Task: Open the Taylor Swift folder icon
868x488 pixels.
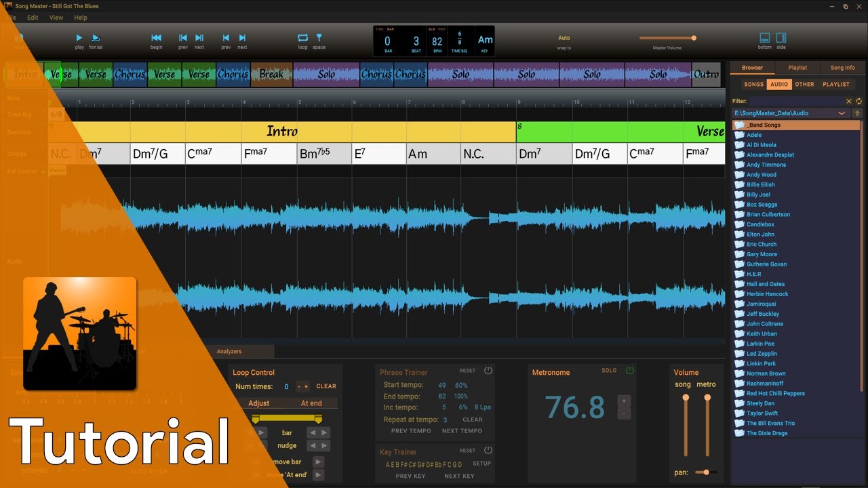Action: (740, 413)
